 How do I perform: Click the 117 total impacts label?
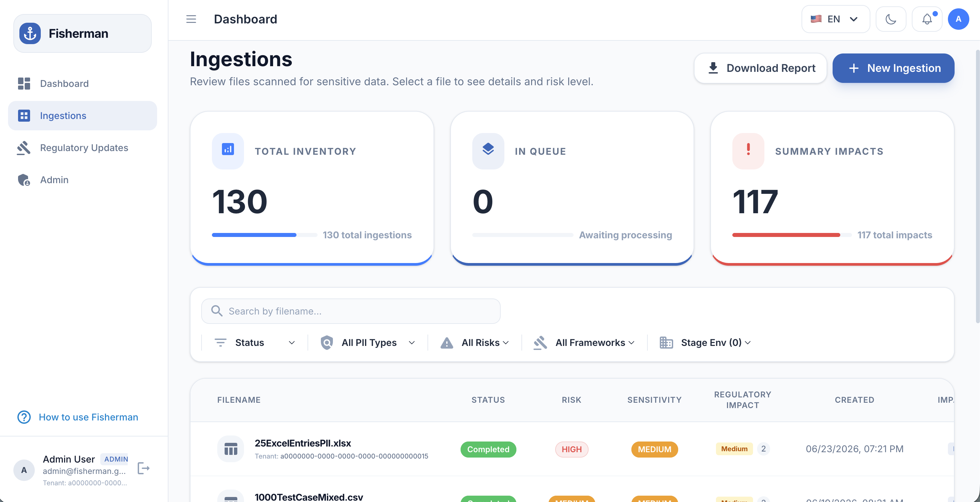(x=894, y=235)
